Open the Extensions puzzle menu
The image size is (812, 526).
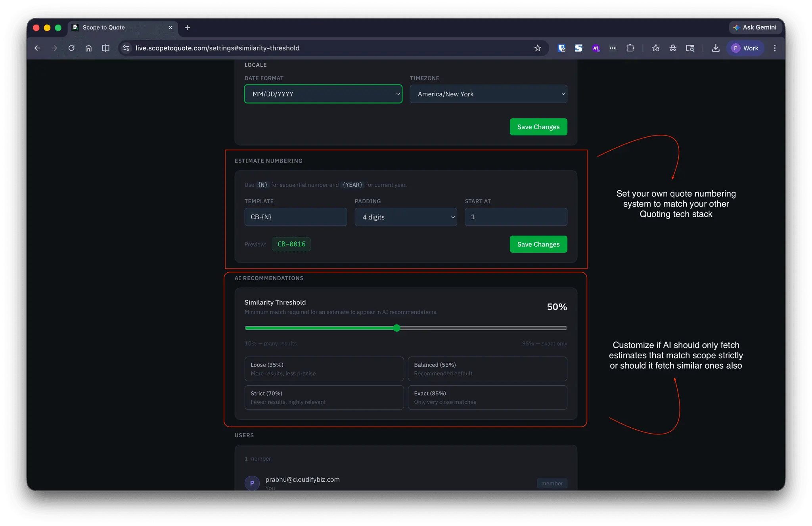[x=630, y=48]
